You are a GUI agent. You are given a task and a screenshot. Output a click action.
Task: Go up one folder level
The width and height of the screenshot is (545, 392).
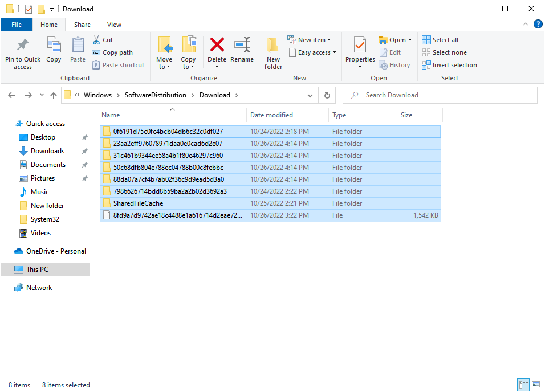pyautogui.click(x=54, y=95)
